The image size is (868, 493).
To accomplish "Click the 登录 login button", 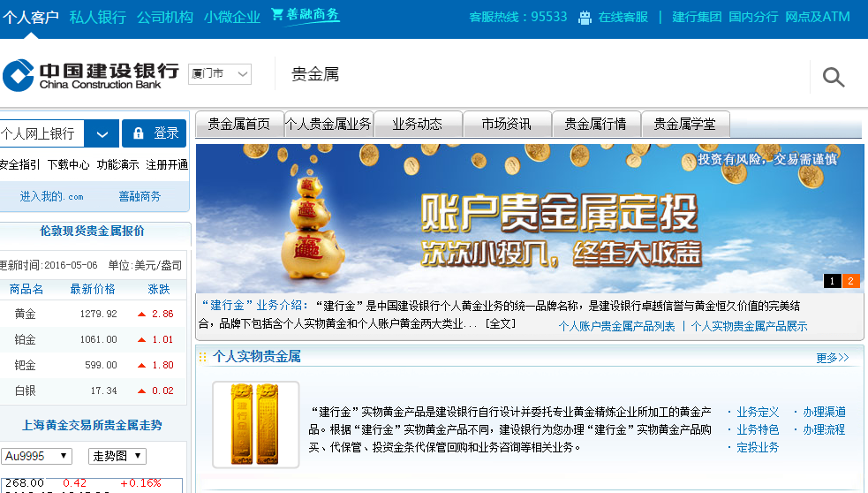I will coord(154,133).
